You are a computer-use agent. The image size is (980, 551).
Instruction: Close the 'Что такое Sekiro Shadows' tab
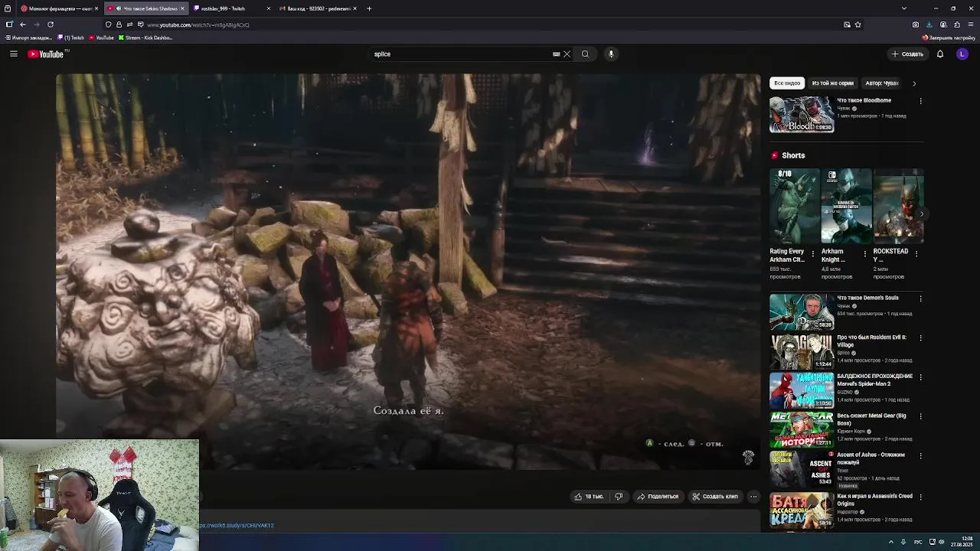(182, 8)
